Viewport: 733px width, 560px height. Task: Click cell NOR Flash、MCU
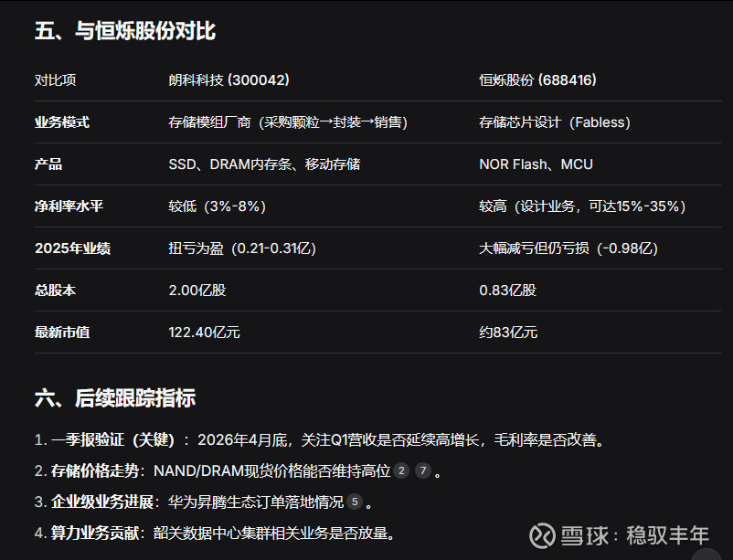point(536,164)
